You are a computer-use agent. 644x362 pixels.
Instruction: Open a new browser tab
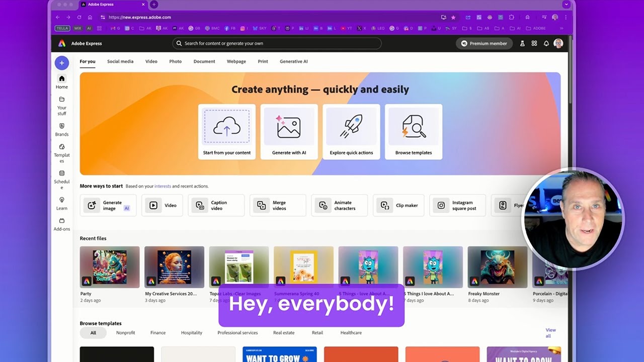[x=154, y=5]
